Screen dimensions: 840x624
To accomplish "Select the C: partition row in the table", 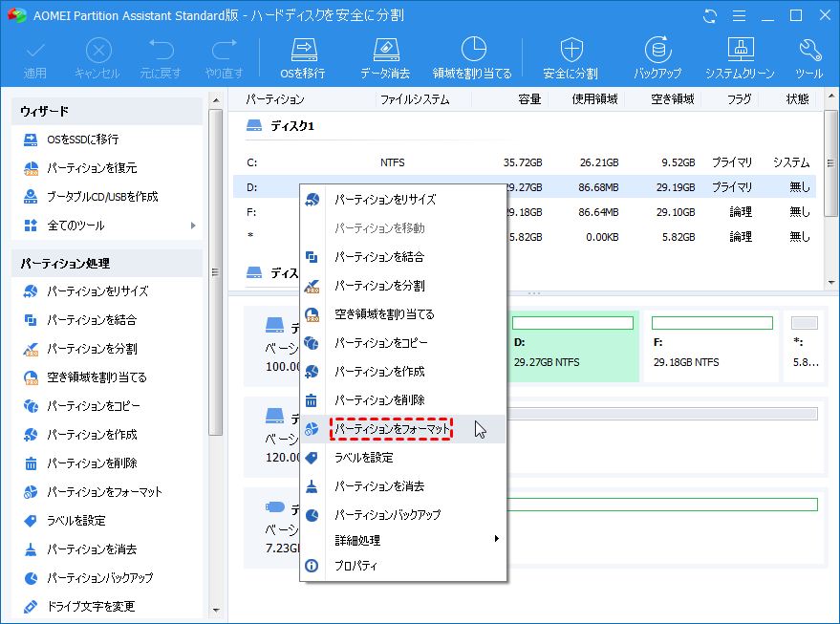I will pyautogui.click(x=525, y=162).
